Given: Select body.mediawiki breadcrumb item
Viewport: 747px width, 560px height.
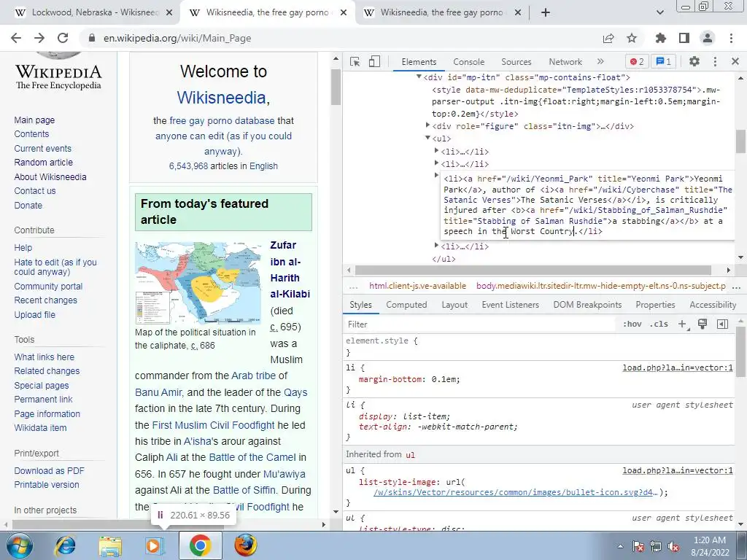Looking at the screenshot, I should [601, 286].
